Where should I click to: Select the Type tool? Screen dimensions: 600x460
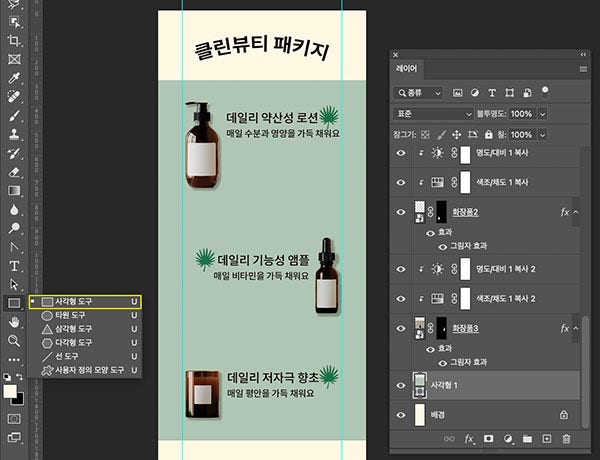(14, 266)
